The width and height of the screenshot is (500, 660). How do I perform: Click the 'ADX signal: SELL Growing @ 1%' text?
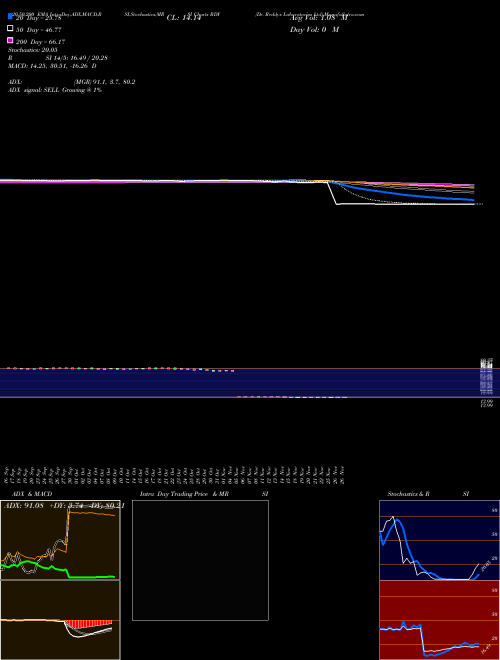[55, 90]
